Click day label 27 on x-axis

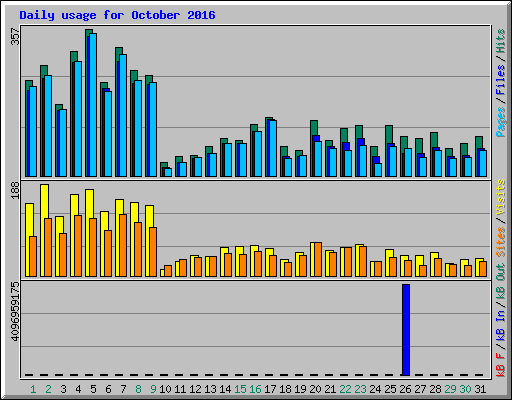pos(420,389)
